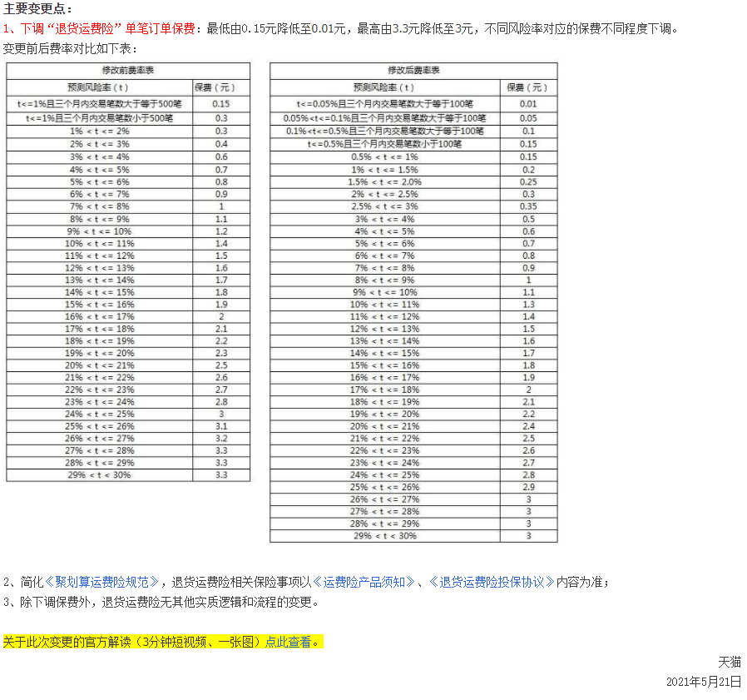Image resolution: width=747 pixels, height=700 pixels.
Task: Click the 天猫 signature
Action: tap(730, 662)
